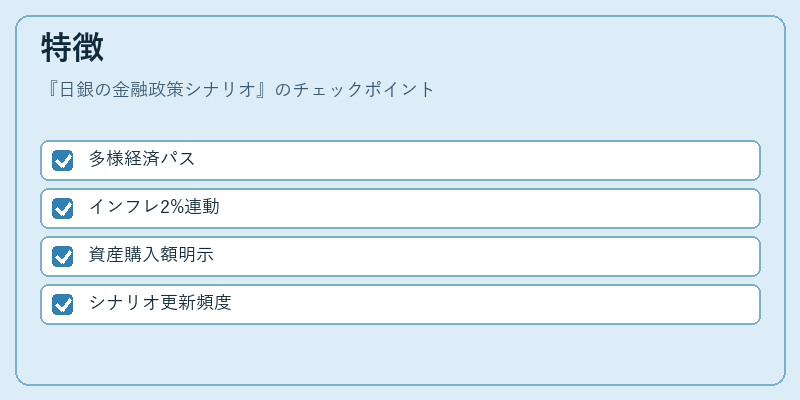Uncheck the インフレ2%連動 checkbox
800x400 pixels.
point(62,208)
